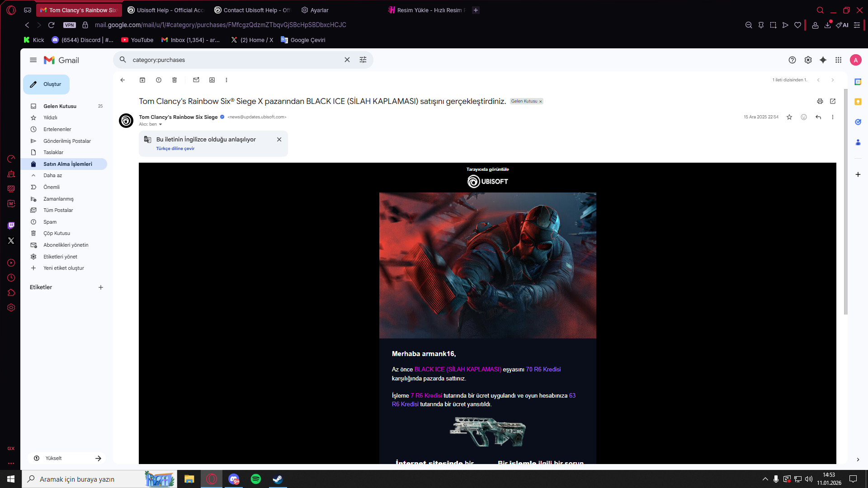Open the Google Çeviri bookmark

(x=303, y=40)
